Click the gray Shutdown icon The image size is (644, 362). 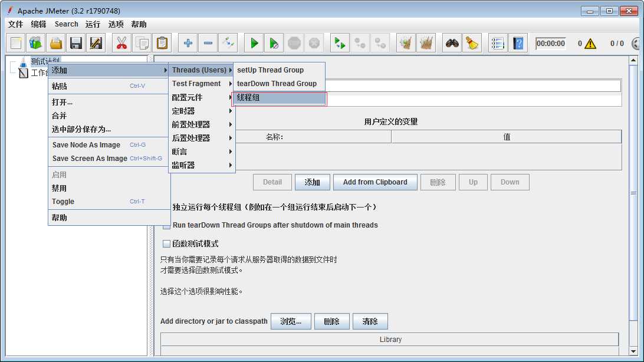(314, 43)
